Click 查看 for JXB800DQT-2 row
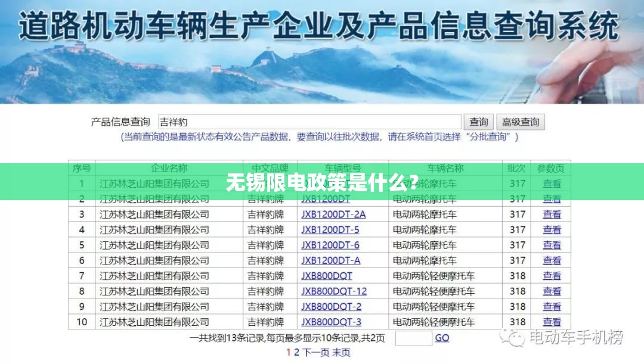The height and width of the screenshot is (364, 644). (552, 307)
